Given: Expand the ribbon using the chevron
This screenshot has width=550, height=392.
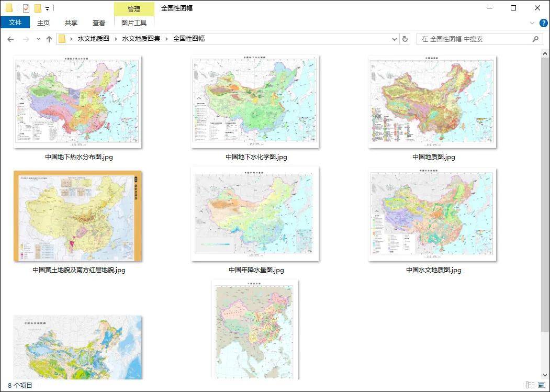Looking at the screenshot, I should [x=532, y=23].
